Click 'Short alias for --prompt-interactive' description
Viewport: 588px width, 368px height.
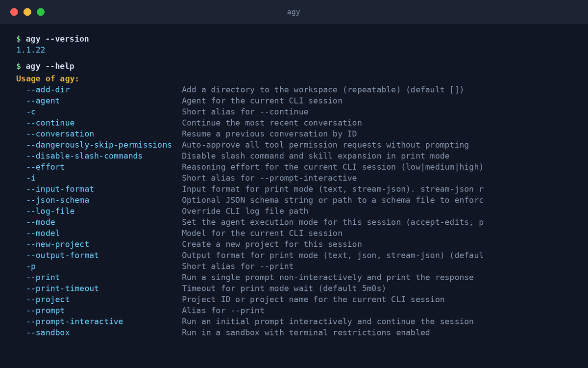click(269, 178)
